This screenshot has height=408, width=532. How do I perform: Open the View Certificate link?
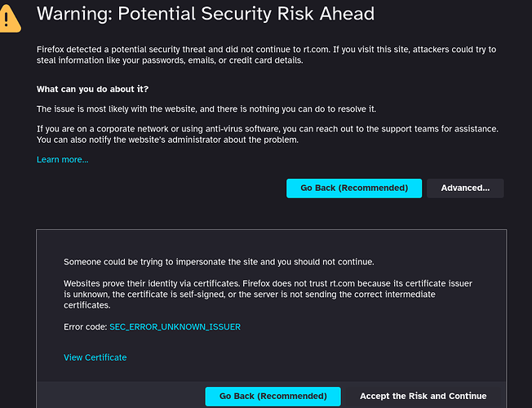pos(95,357)
